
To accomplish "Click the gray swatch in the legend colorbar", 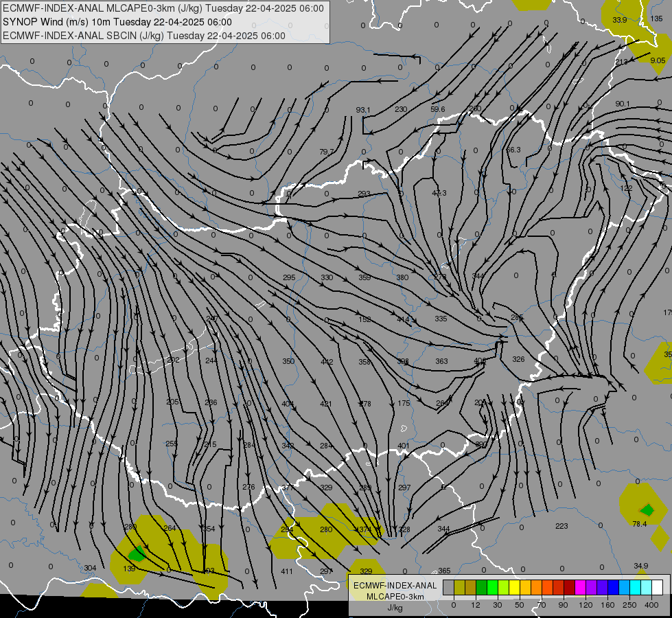I will [x=448, y=587].
